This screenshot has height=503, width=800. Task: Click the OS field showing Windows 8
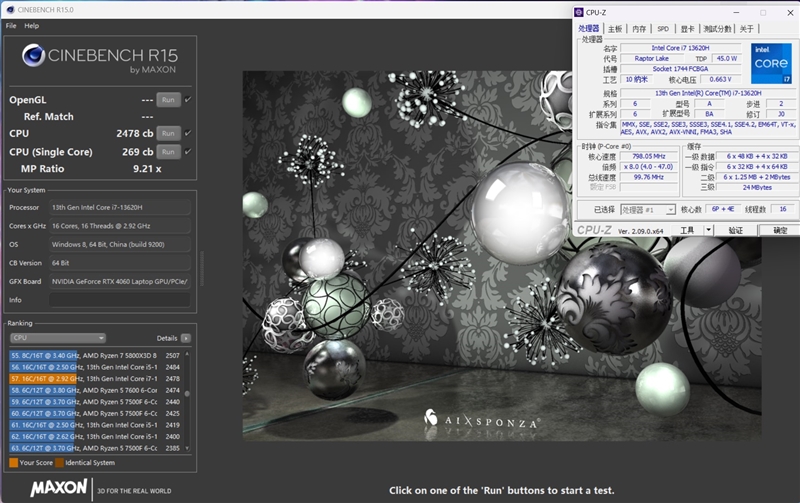coord(120,244)
